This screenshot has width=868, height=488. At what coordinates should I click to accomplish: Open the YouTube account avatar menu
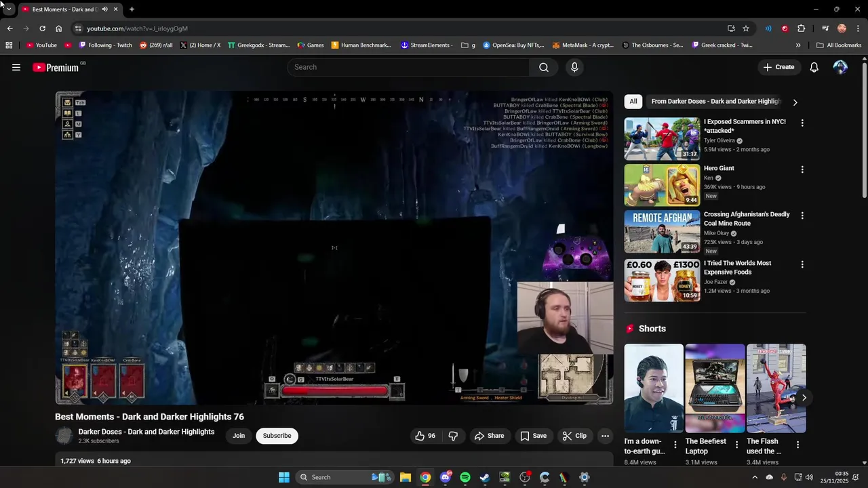(840, 67)
